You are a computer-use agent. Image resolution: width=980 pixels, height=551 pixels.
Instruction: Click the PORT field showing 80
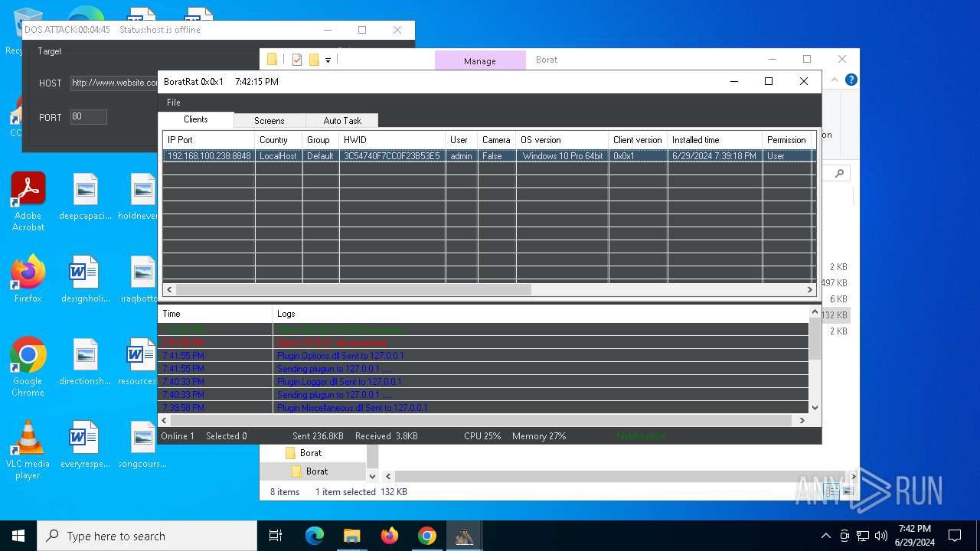89,117
